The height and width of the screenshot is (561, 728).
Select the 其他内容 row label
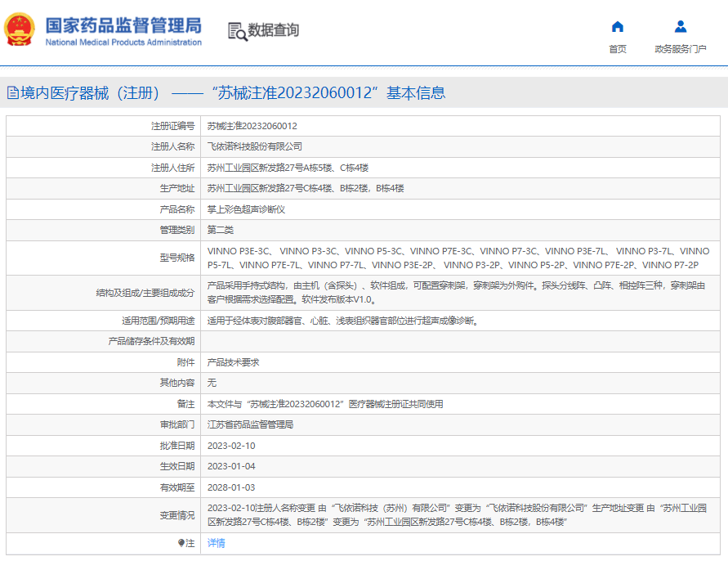[x=177, y=383]
